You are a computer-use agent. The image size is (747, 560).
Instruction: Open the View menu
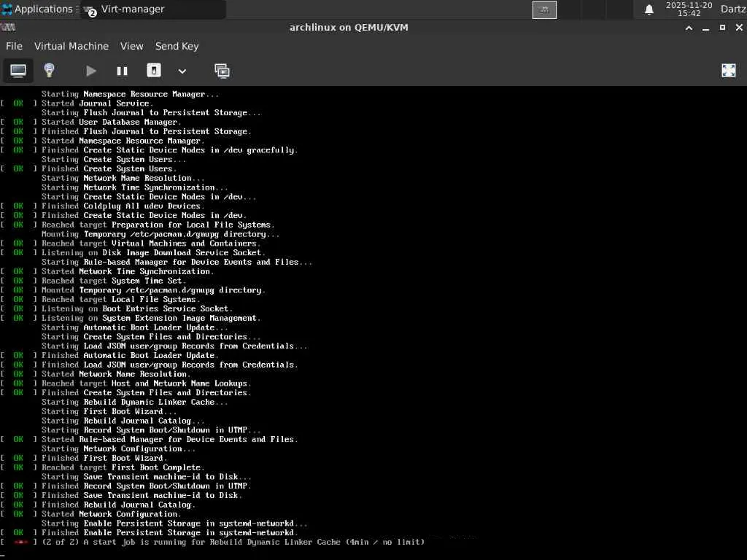tap(131, 46)
